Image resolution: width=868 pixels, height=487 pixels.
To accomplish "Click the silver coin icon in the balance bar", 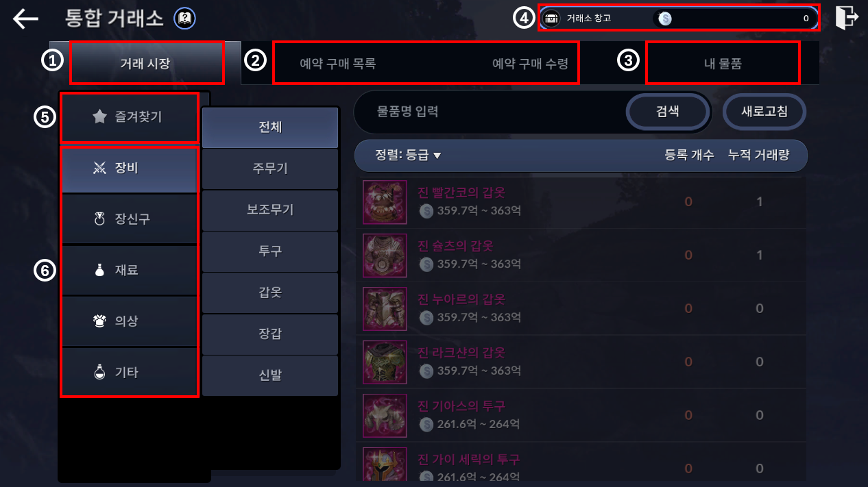I will [664, 19].
